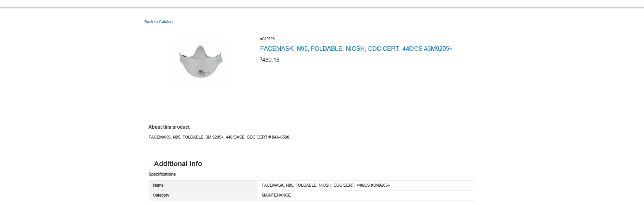Select the Additional info heading
644x205 pixels.
tap(178, 164)
